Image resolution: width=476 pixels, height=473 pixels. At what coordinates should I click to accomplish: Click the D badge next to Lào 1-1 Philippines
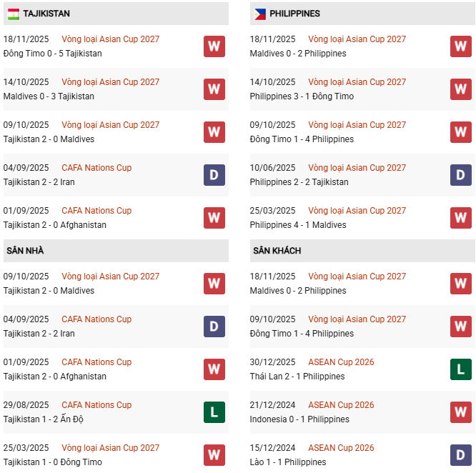tap(460, 455)
